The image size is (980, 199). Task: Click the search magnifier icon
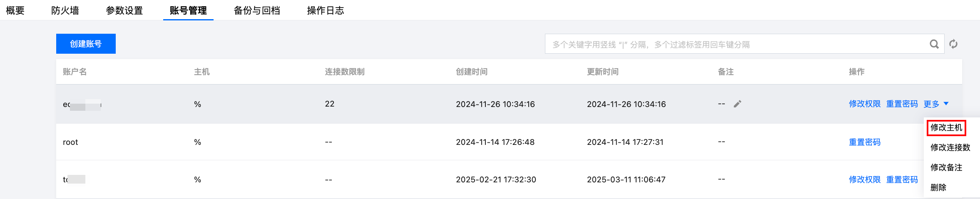coord(934,44)
